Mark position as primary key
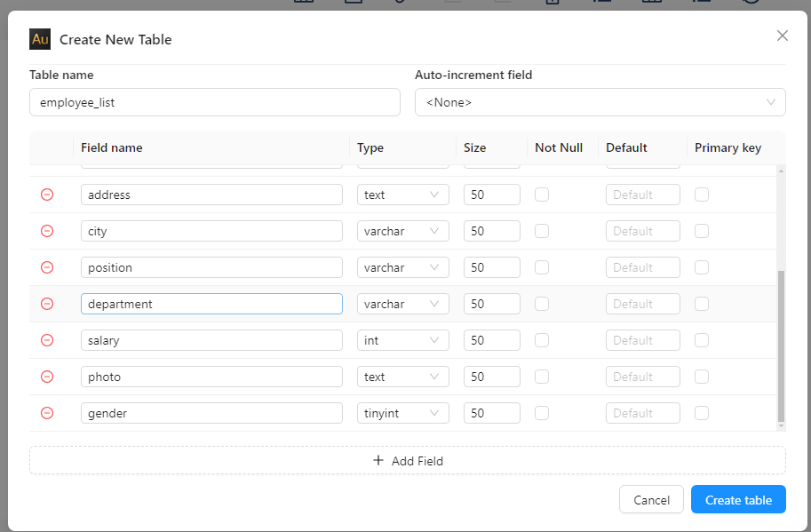This screenshot has width=811, height=532. 702,267
